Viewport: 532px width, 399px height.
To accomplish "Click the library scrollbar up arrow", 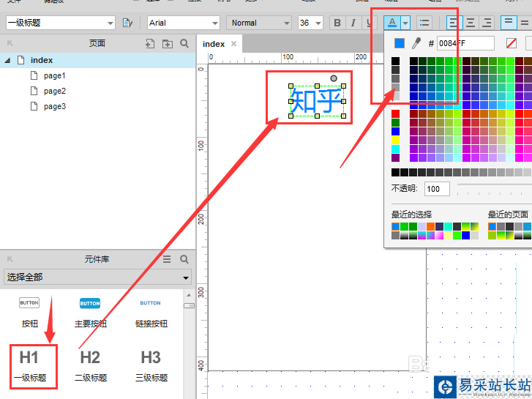I will (x=189, y=295).
